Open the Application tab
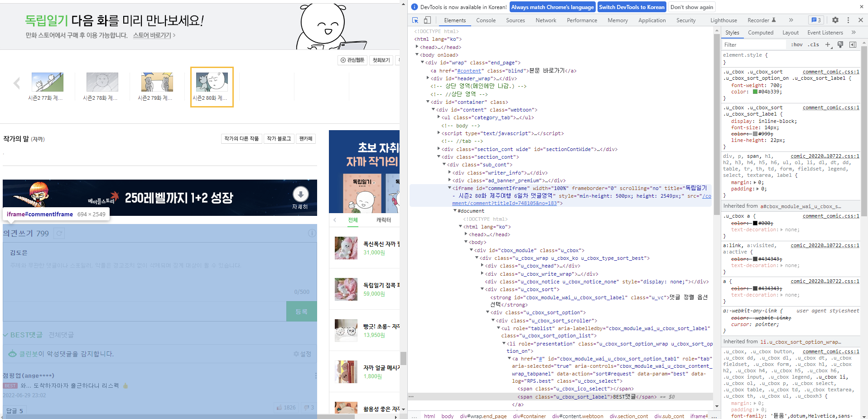This screenshot has width=868, height=419. click(652, 20)
